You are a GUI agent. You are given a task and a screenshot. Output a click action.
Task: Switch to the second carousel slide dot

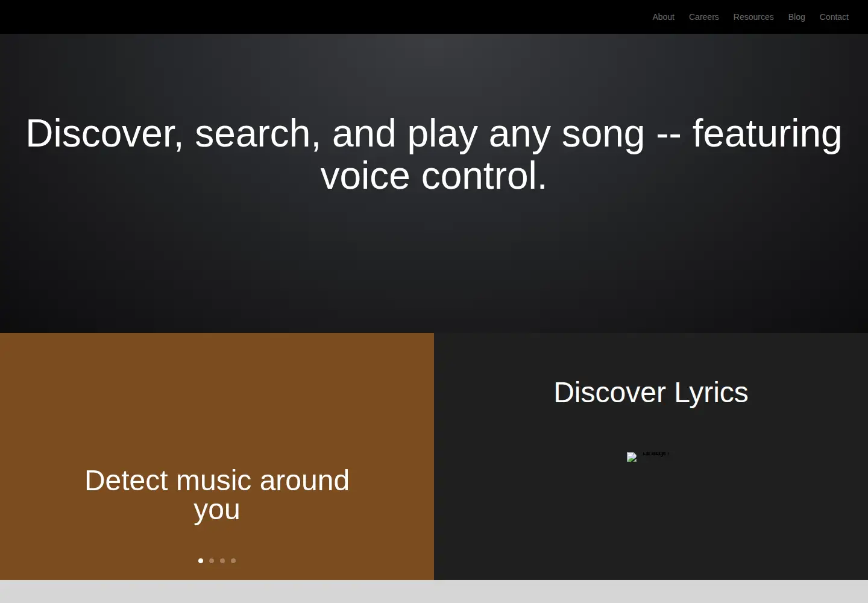pos(212,561)
